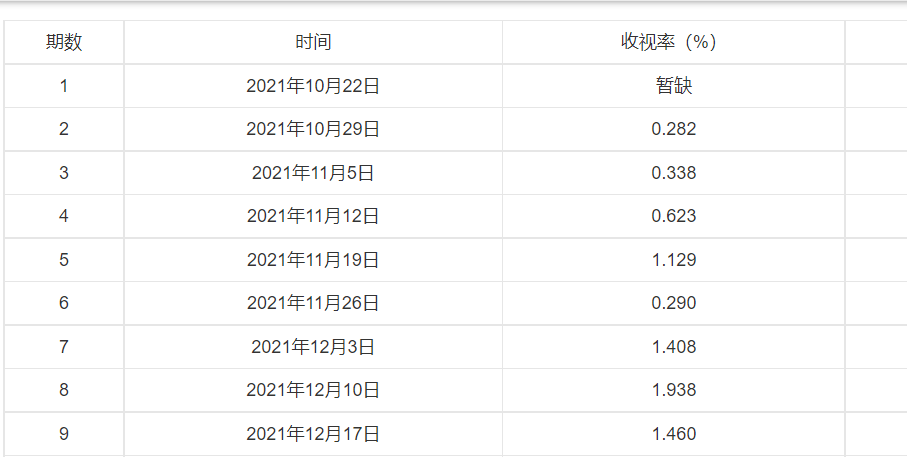Select the date 2021年12月3日
The image size is (907, 457).
tap(313, 347)
